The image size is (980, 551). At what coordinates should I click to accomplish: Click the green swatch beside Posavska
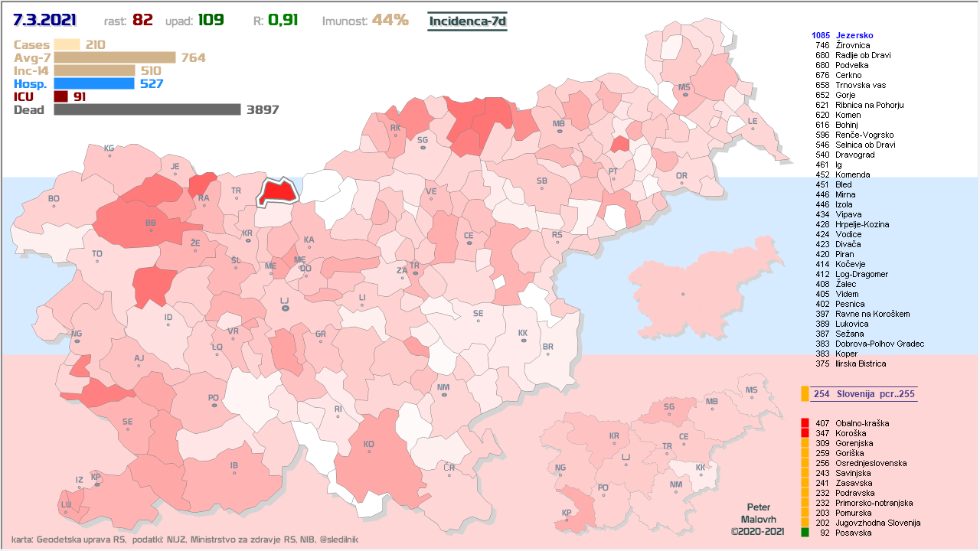point(805,533)
